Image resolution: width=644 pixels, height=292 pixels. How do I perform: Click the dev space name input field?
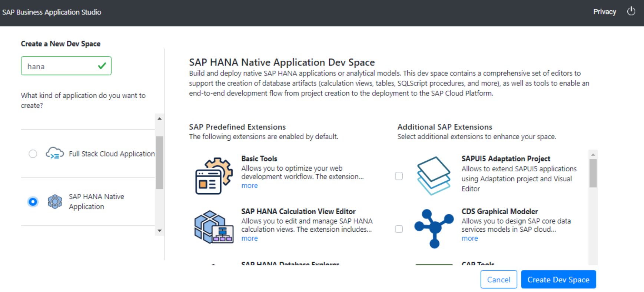(x=66, y=66)
